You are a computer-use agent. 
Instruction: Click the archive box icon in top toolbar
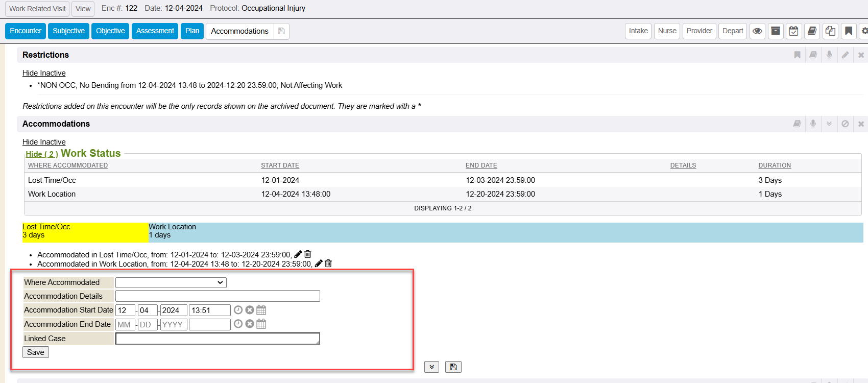(x=775, y=31)
